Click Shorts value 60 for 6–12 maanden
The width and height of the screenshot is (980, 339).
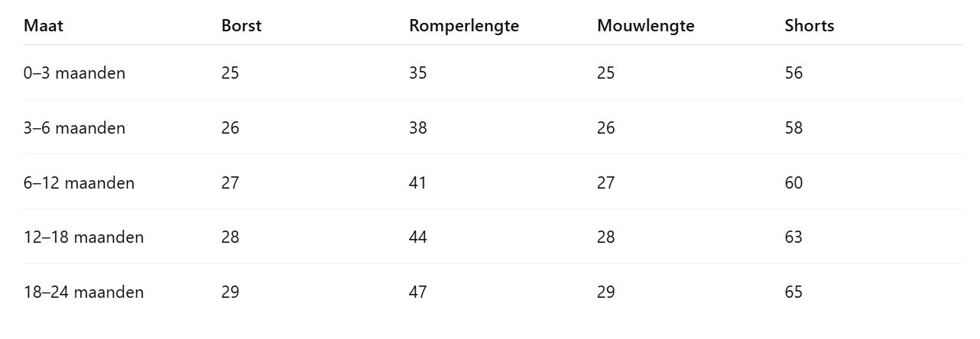click(x=793, y=183)
